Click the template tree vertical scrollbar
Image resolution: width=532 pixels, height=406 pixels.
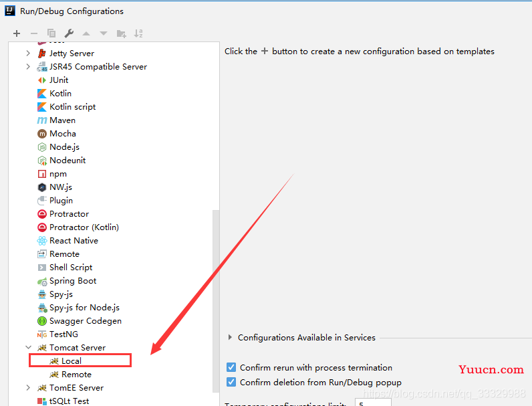tap(216, 301)
